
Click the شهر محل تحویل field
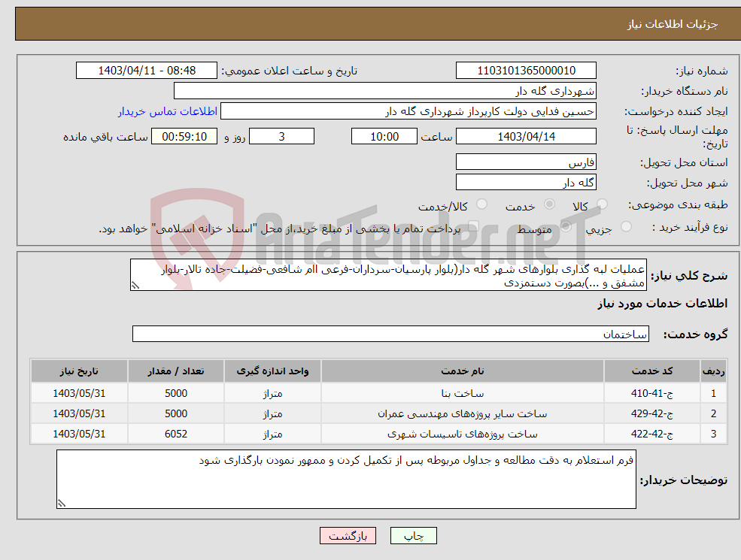click(526, 182)
